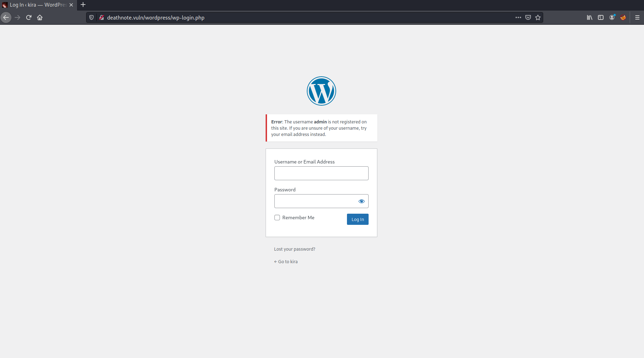Check the Remember Me checkbox

(277, 218)
